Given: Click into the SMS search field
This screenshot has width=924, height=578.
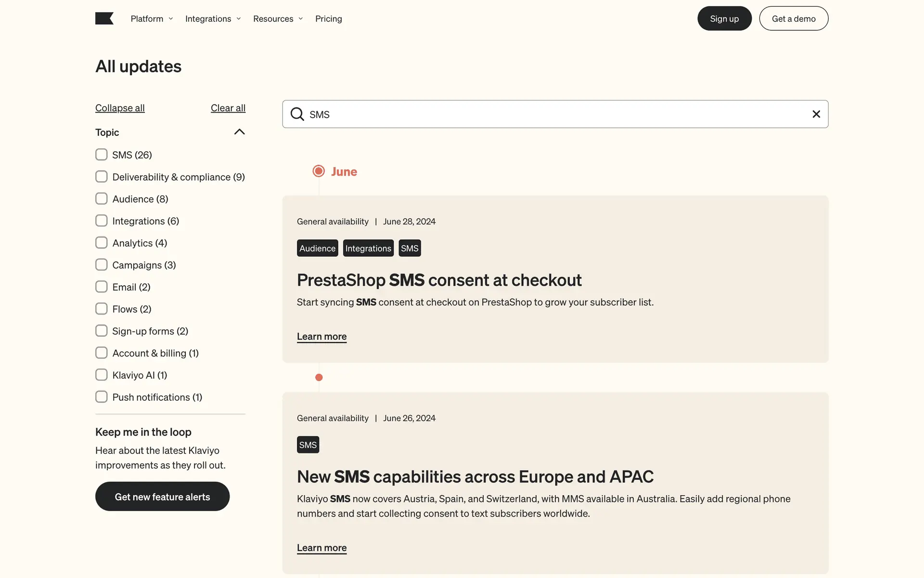Looking at the screenshot, I should pos(553,114).
